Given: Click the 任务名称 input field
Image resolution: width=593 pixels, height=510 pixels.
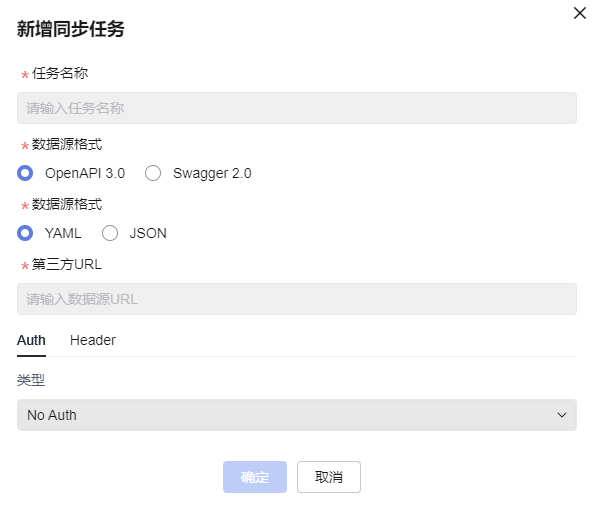Looking at the screenshot, I should click(x=296, y=108).
